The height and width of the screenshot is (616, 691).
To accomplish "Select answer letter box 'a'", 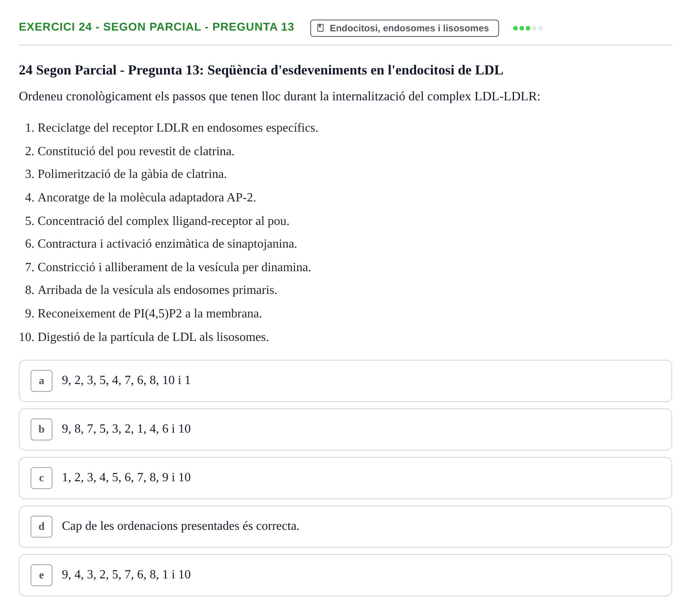I will [x=42, y=381].
